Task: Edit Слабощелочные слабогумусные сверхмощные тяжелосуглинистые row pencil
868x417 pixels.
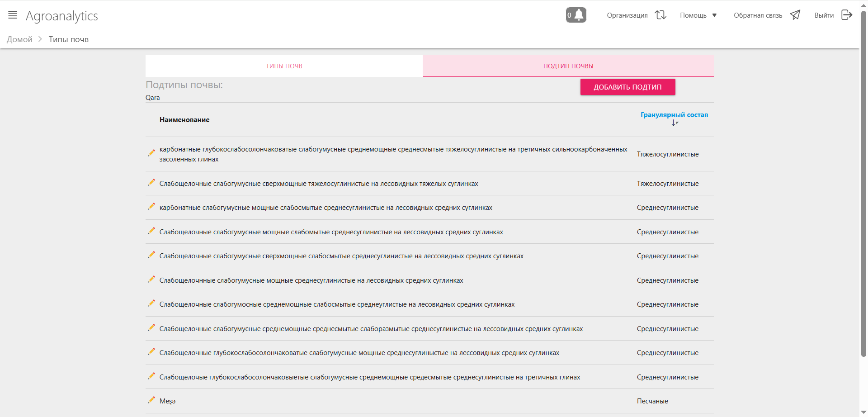Action: 151,183
